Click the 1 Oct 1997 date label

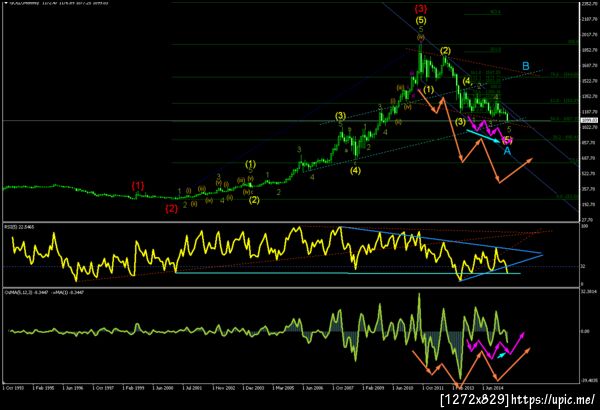coord(103,388)
